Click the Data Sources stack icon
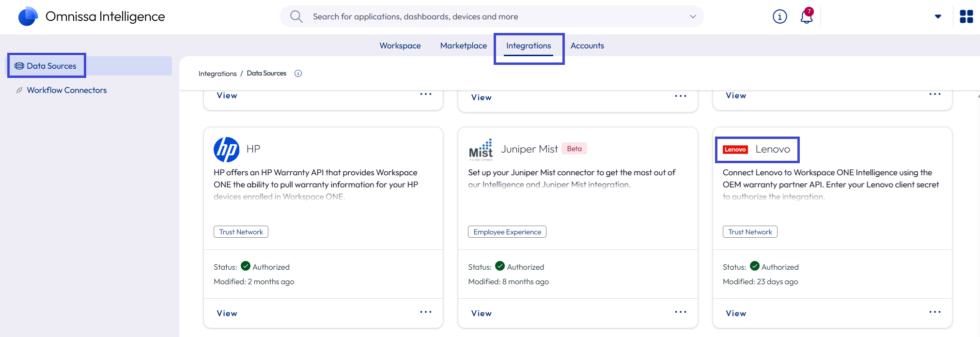This screenshot has height=337, width=980. pos(19,66)
